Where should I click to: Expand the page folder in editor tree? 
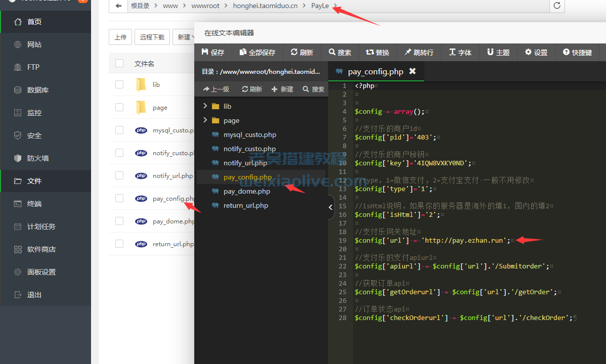(x=205, y=120)
